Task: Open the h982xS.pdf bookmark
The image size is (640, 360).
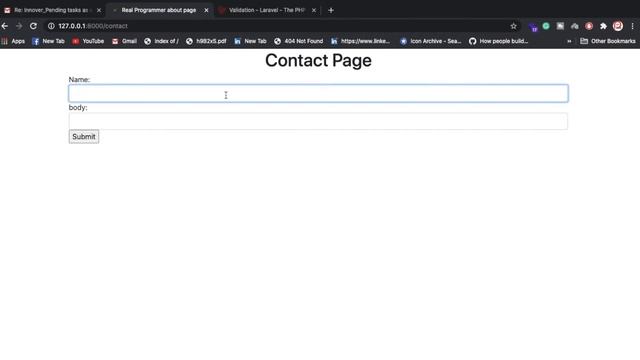Action: [x=206, y=41]
